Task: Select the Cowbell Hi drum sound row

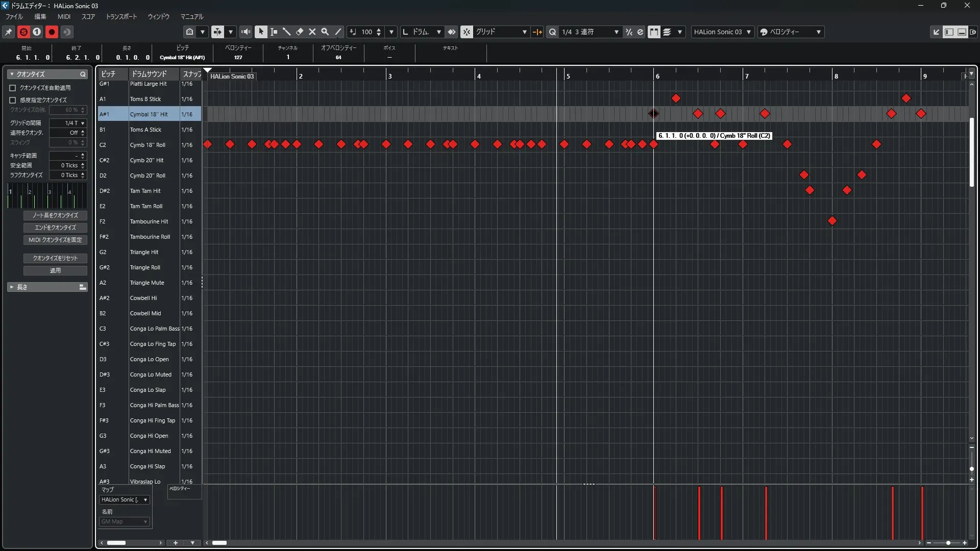Action: 143,298
